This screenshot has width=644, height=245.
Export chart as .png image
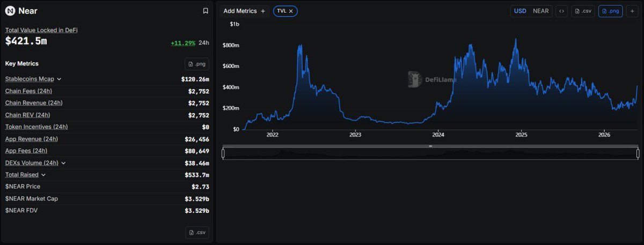pyautogui.click(x=611, y=11)
